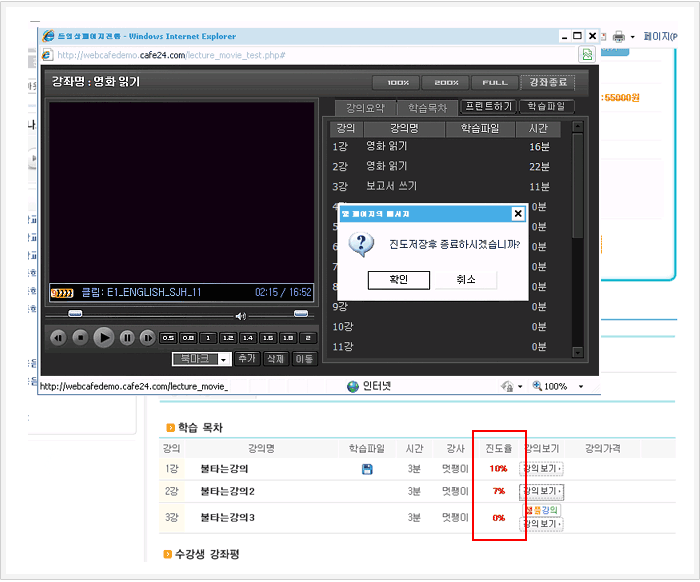The width and height of the screenshot is (700, 582).
Task: Click 강의보기 for 1강 불타는강의
Action: (542, 469)
